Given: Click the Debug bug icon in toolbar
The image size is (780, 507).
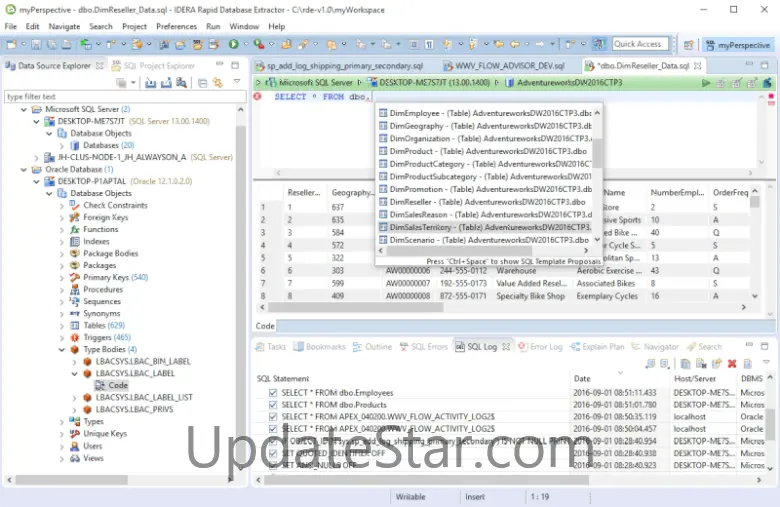Looking at the screenshot, I should tap(259, 44).
